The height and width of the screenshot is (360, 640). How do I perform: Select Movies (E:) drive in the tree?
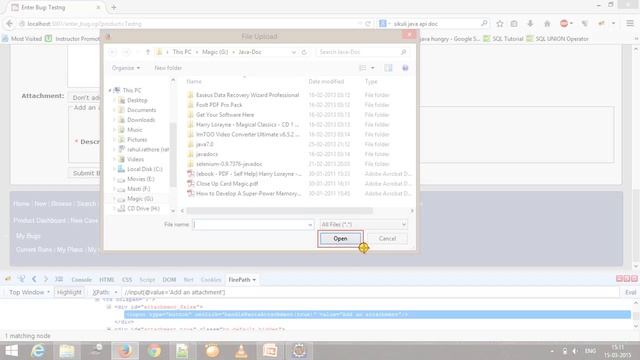[140, 179]
